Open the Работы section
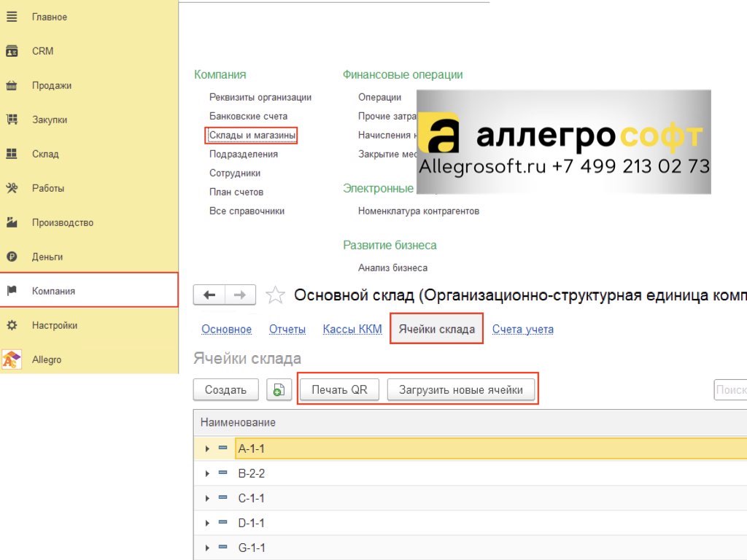This screenshot has width=747, height=560. (89, 188)
